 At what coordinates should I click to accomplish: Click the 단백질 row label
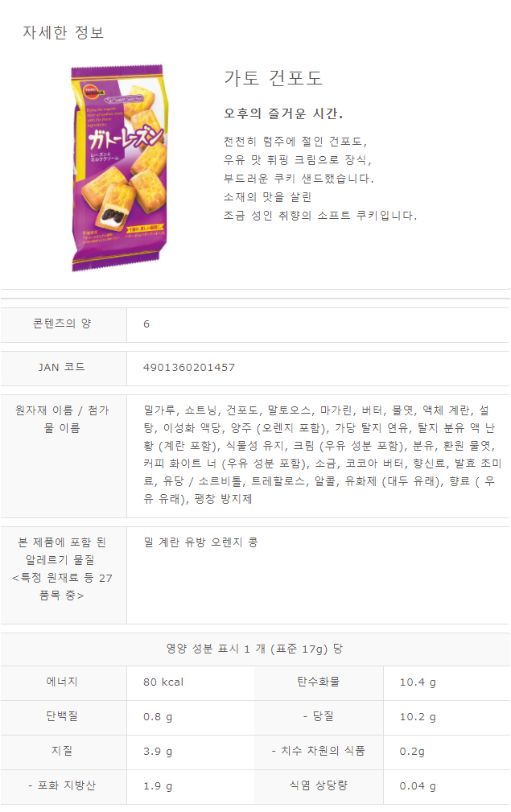click(x=62, y=716)
